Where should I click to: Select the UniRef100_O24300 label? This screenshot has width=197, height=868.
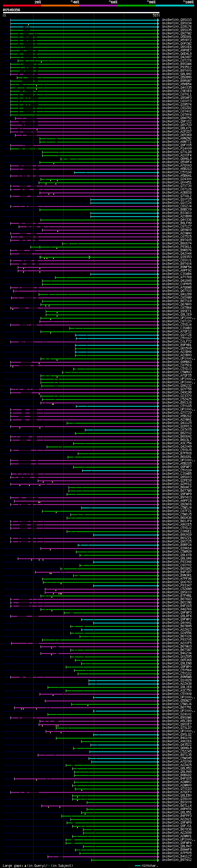click(x=176, y=179)
